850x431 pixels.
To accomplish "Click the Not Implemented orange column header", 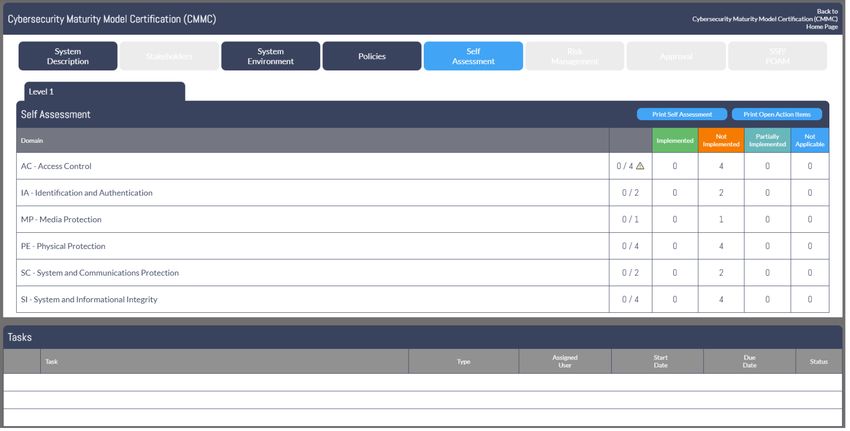I will tap(721, 140).
